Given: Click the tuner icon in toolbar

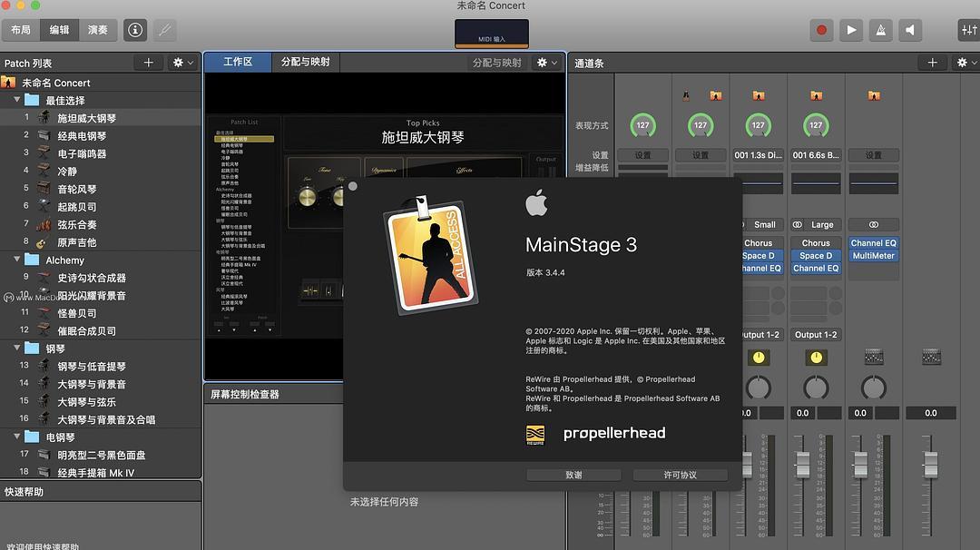Looking at the screenshot, I should pos(164,30).
